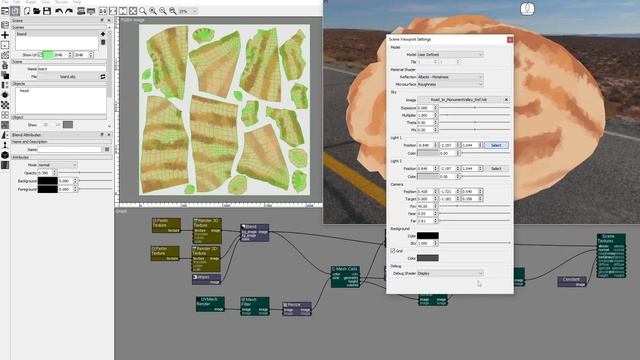Float the Blend Attributes panel via pin icon
The height and width of the screenshot is (360, 640).
coord(102,134)
